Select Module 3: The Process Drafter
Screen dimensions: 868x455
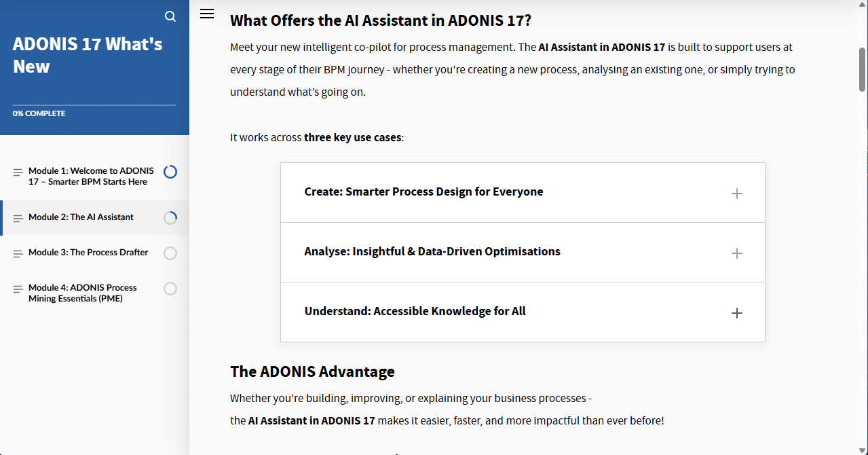click(x=88, y=252)
